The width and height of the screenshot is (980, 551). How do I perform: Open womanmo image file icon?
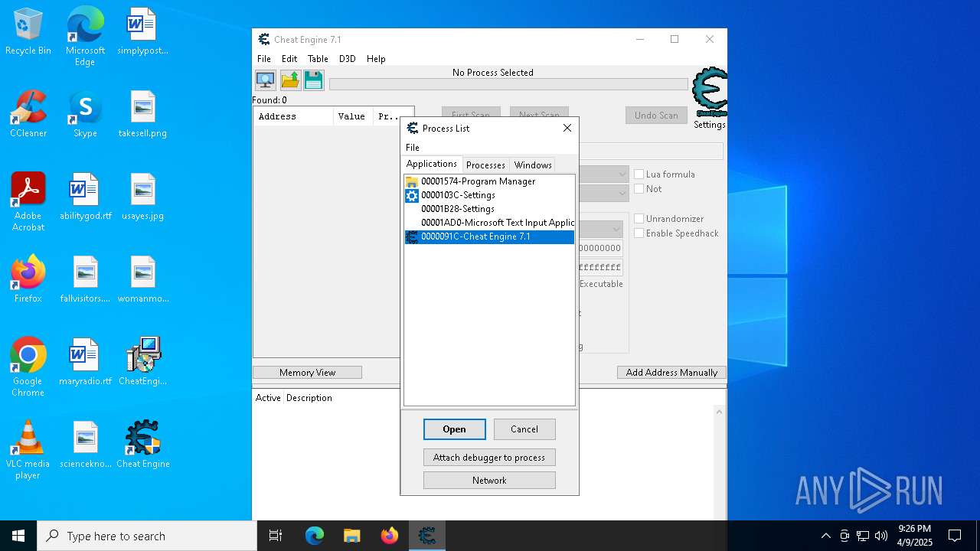[x=142, y=280]
